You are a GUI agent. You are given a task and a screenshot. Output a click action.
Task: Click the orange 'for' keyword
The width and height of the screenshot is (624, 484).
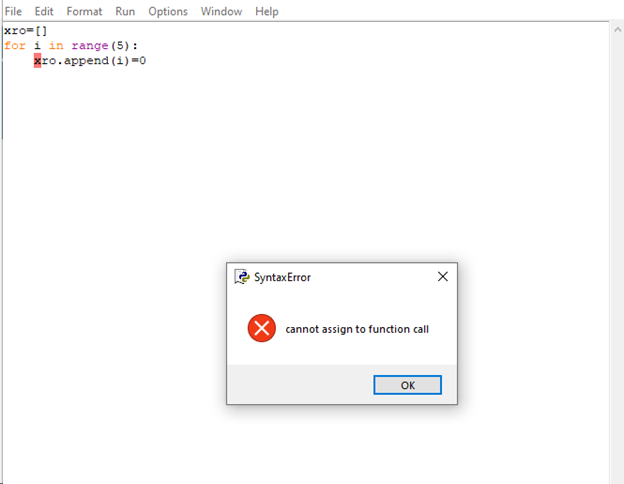(15, 45)
